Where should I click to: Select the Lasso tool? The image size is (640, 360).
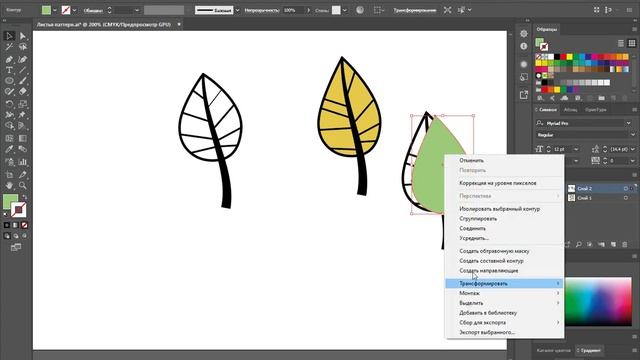click(x=22, y=47)
